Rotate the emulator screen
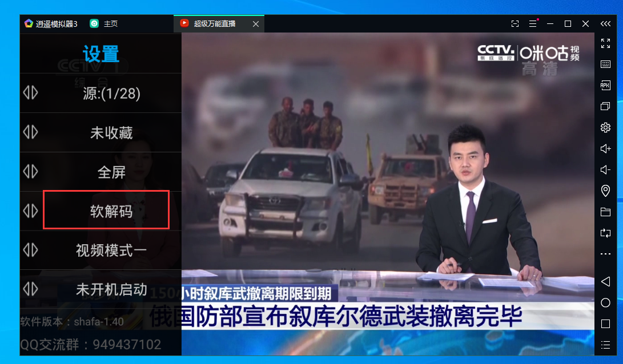 tap(605, 233)
